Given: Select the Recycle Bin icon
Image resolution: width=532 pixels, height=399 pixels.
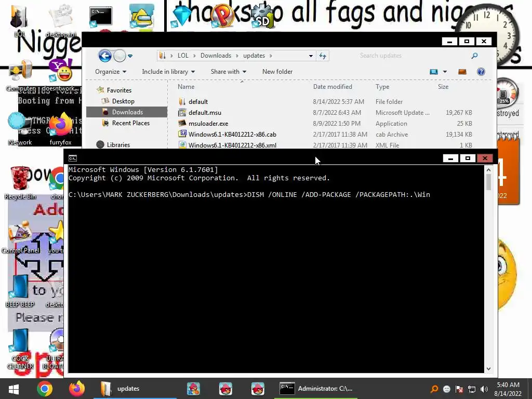Looking at the screenshot, I should [20, 182].
